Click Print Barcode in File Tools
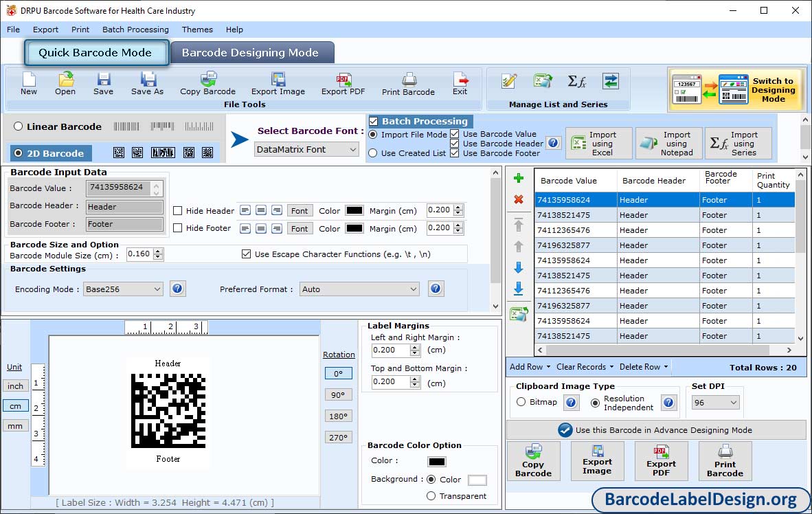 click(x=408, y=84)
